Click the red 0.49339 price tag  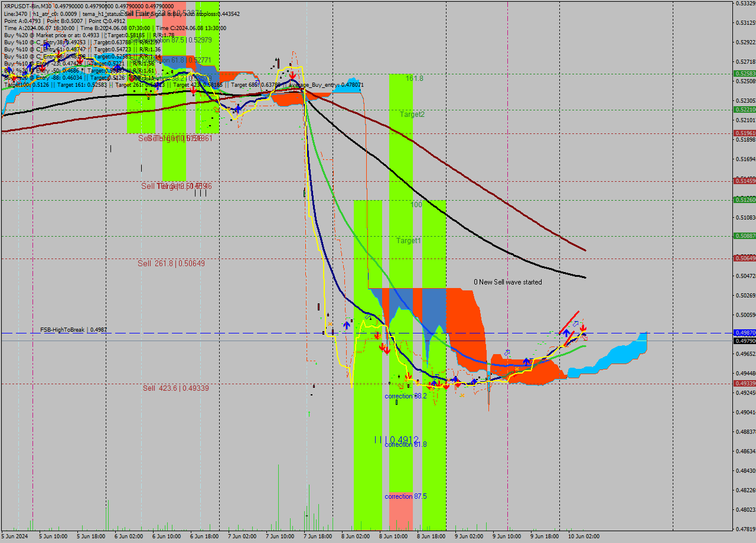pyautogui.click(x=745, y=383)
